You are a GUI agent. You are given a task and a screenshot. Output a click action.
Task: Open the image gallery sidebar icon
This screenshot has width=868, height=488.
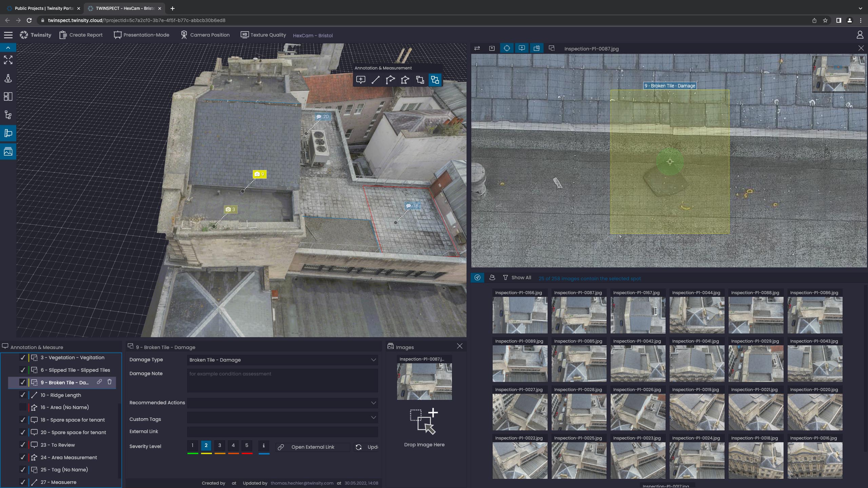click(x=8, y=151)
